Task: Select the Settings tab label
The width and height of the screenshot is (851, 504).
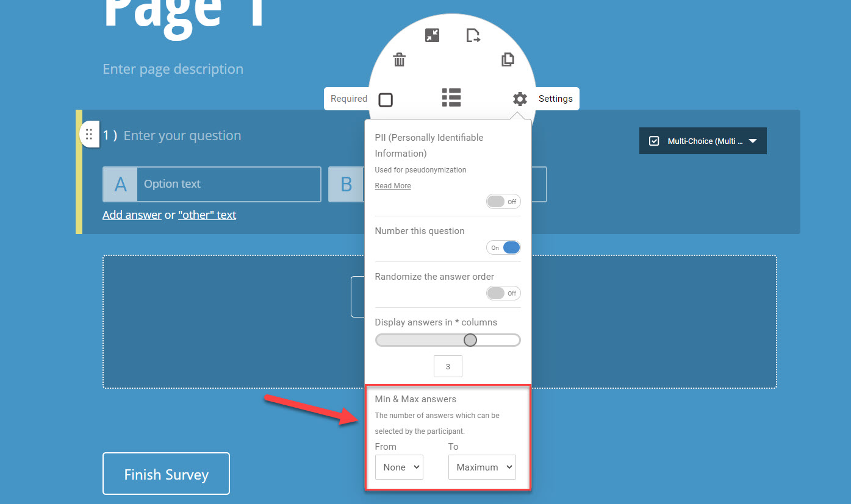Action: [x=555, y=98]
